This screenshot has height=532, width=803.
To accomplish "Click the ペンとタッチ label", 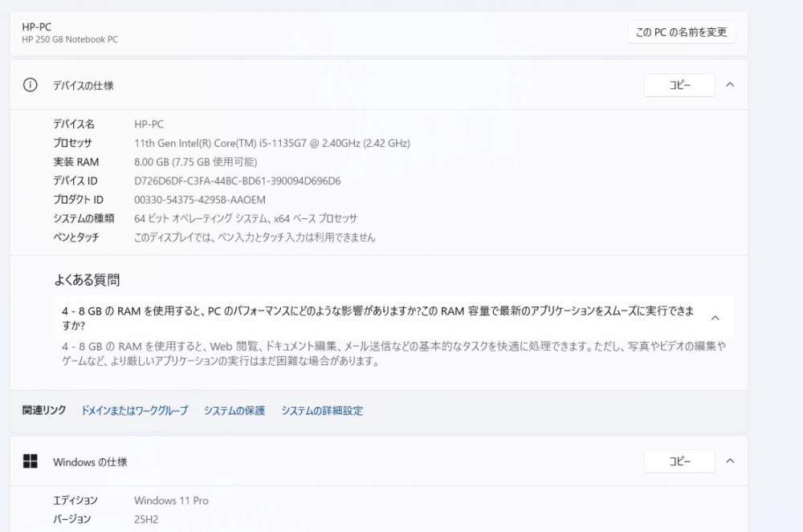I will tap(76, 238).
